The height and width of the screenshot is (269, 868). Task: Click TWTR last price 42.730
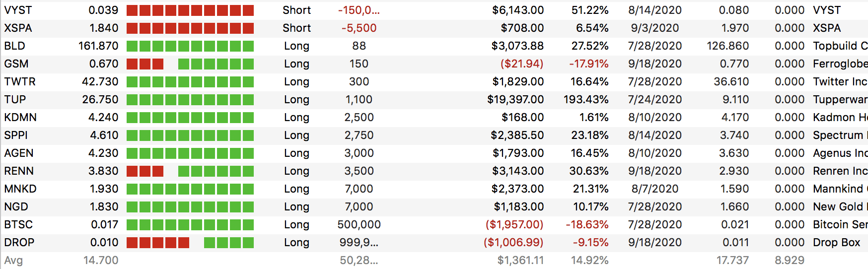click(100, 82)
